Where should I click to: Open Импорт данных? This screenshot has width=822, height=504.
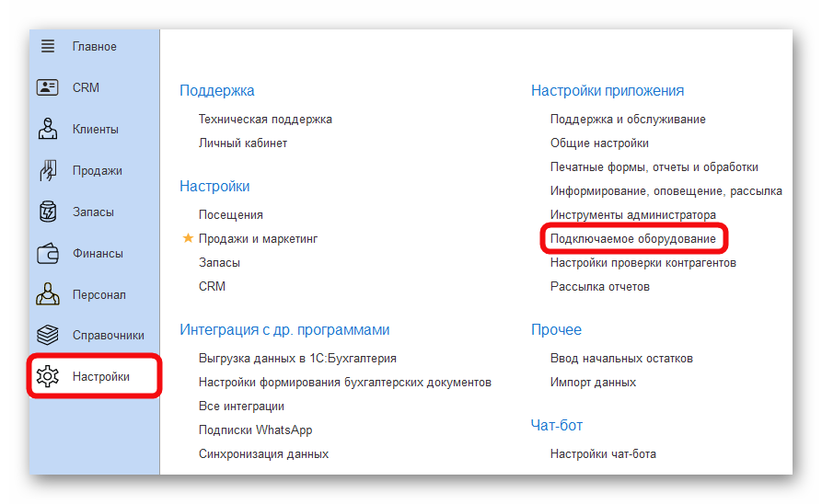(593, 383)
